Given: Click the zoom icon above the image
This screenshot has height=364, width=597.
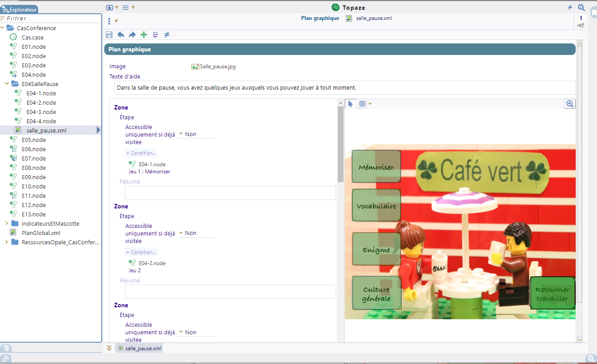Looking at the screenshot, I should pyautogui.click(x=570, y=104).
